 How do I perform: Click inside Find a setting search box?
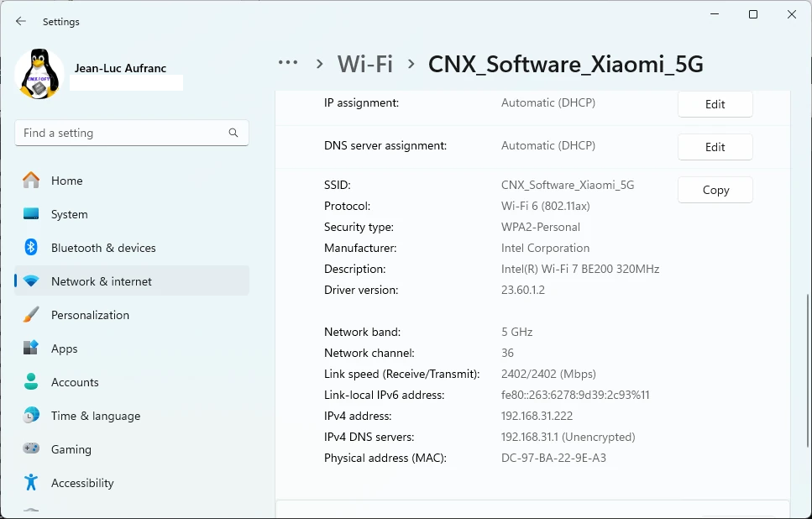tap(132, 134)
